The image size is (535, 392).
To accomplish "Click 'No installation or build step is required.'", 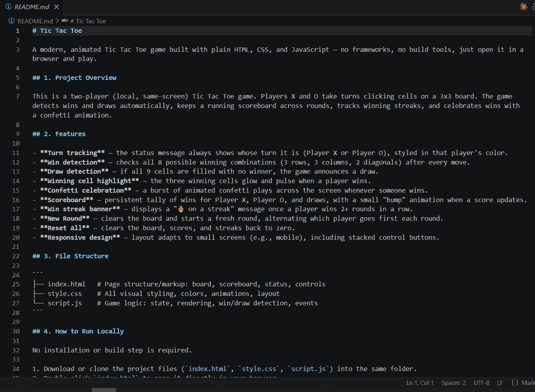I will (112, 350).
